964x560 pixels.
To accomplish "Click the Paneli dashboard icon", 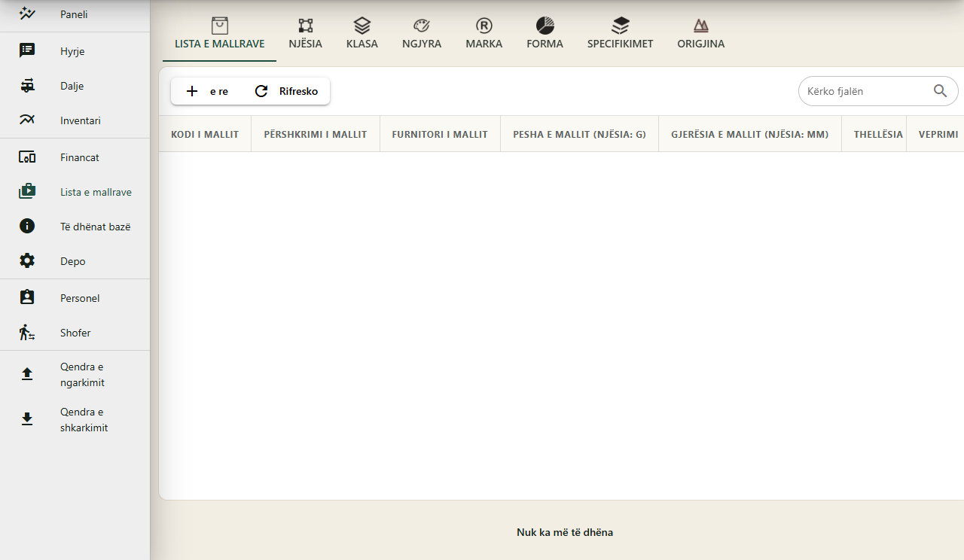I will pyautogui.click(x=27, y=13).
